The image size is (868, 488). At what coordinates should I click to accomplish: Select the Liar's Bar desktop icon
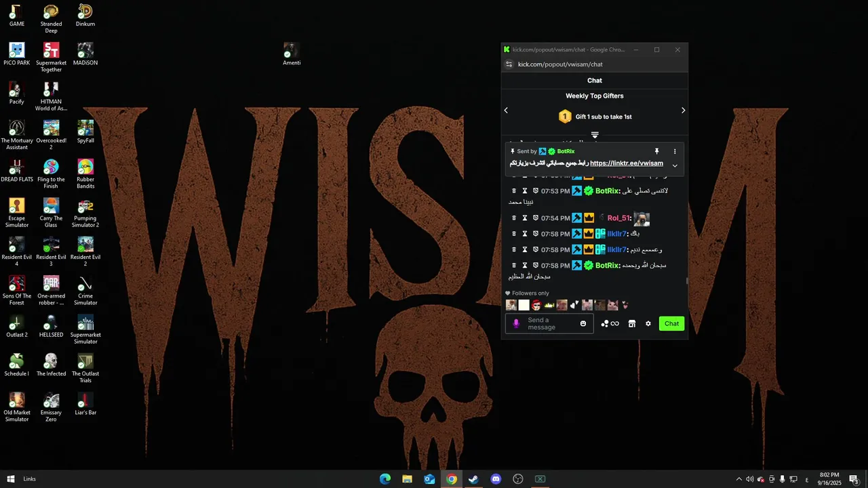[x=85, y=404]
